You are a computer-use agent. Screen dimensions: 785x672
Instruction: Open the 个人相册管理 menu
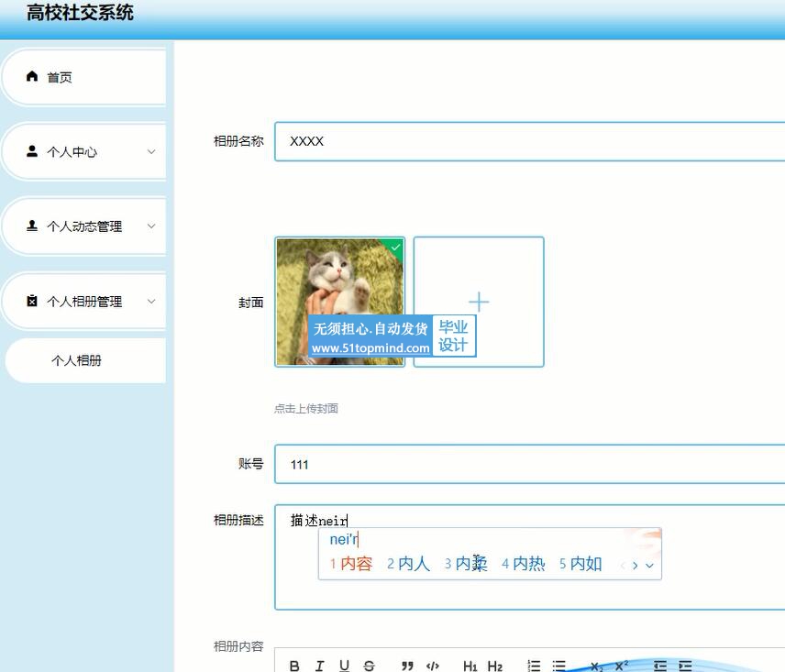click(83, 302)
